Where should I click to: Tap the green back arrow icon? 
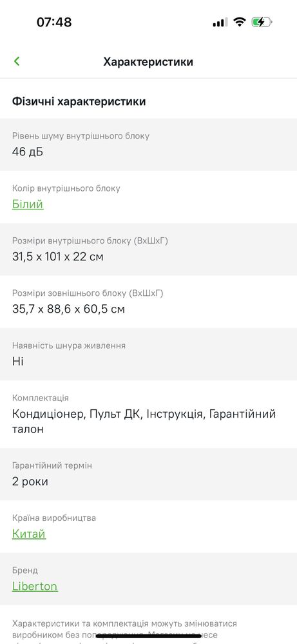pyautogui.click(x=16, y=61)
